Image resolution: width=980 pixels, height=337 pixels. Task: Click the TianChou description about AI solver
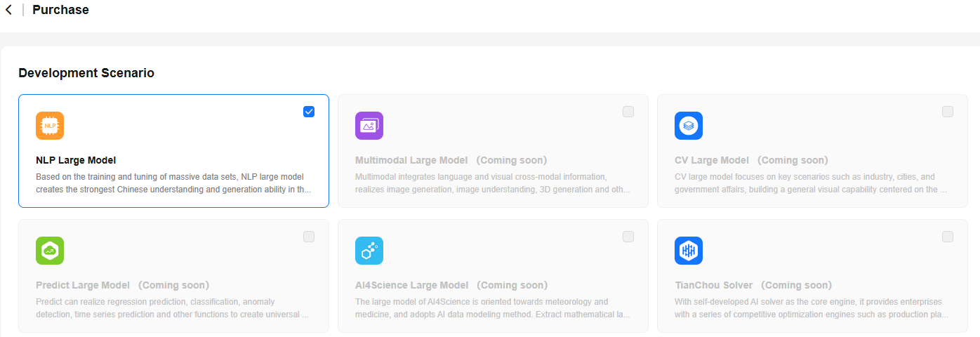(811, 308)
